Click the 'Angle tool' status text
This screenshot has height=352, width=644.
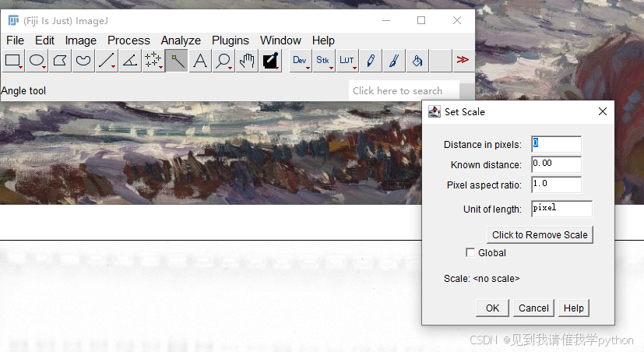tap(23, 91)
